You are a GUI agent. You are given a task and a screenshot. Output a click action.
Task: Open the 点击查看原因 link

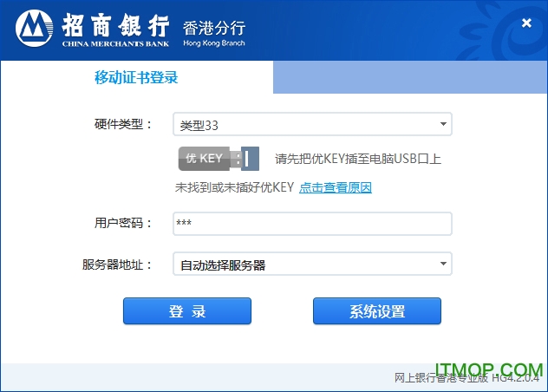(x=336, y=187)
